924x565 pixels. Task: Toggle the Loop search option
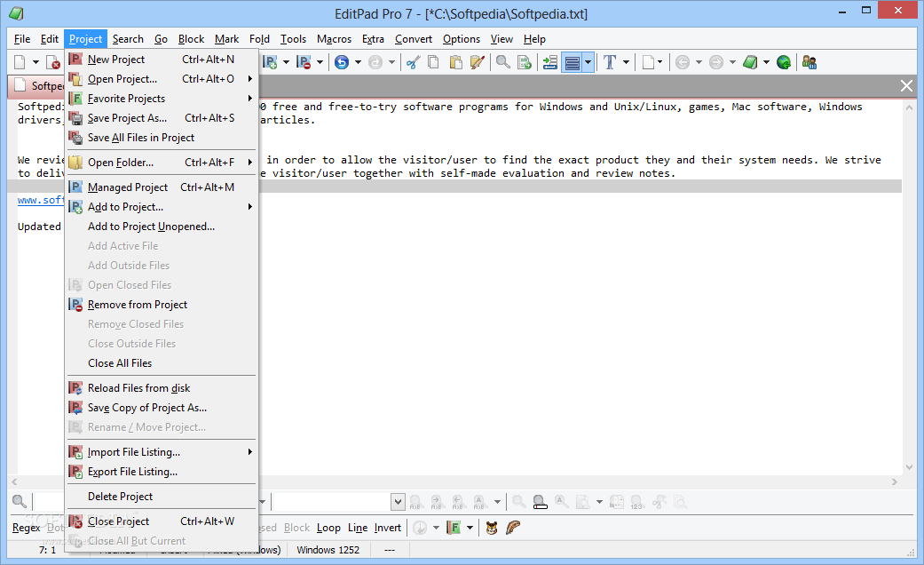(328, 528)
